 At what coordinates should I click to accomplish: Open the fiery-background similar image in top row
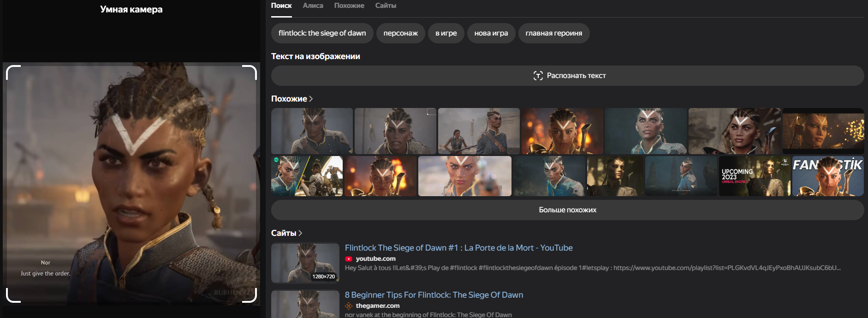562,131
